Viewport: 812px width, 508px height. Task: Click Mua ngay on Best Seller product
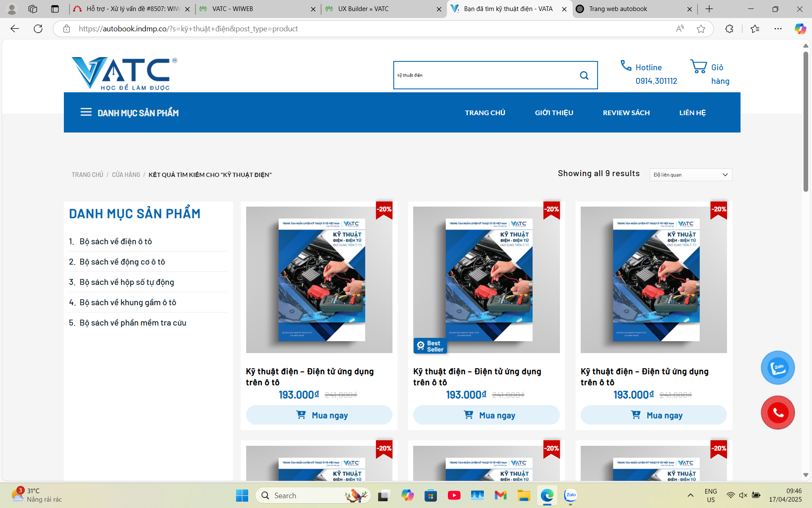coord(486,415)
